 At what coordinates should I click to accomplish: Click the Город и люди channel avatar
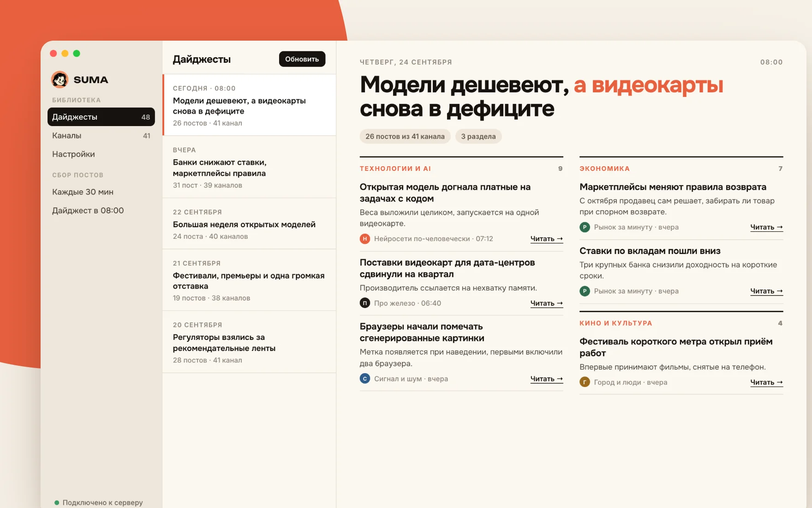585,382
